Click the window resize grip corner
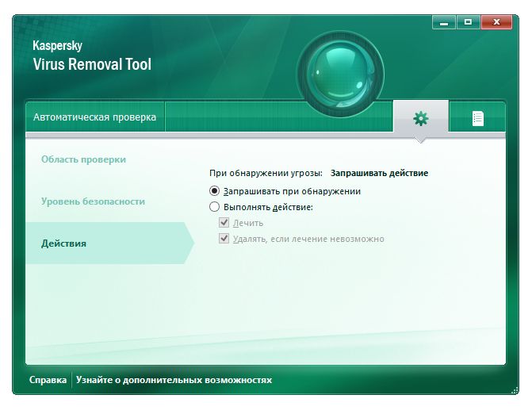Screen dimensions: 532x414 [515, 390]
